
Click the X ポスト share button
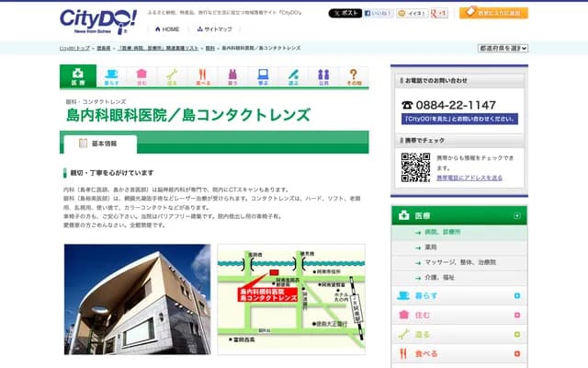click(x=345, y=14)
